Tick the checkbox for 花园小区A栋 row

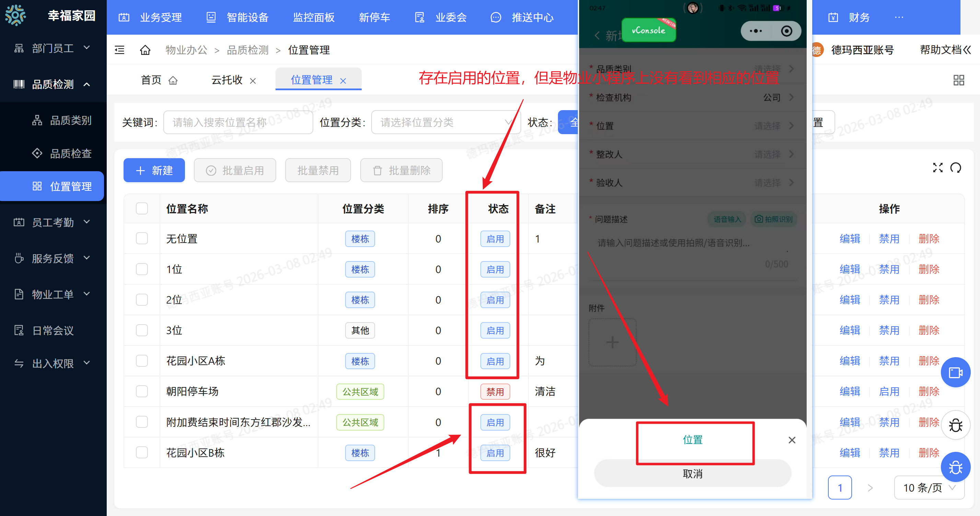142,361
